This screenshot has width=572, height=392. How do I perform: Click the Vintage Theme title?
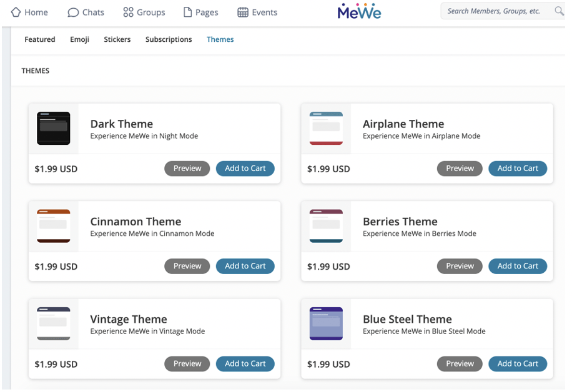129,320
